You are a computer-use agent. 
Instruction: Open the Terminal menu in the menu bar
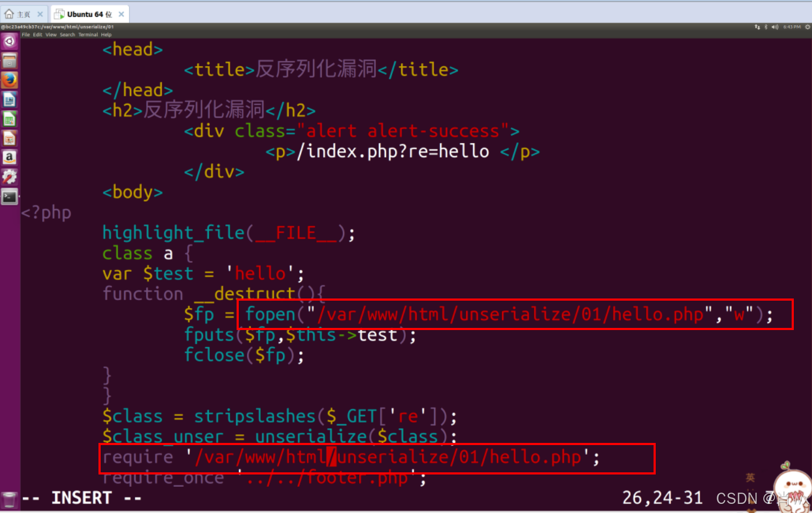(88, 34)
